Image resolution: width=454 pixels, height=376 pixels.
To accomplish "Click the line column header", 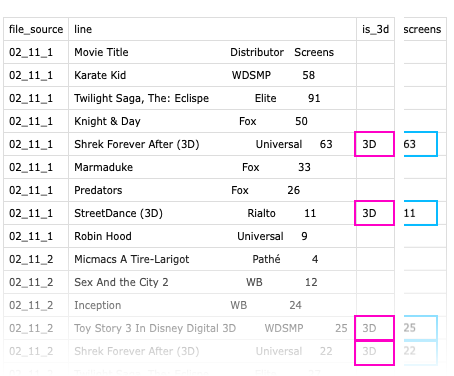I will pyautogui.click(x=212, y=29).
